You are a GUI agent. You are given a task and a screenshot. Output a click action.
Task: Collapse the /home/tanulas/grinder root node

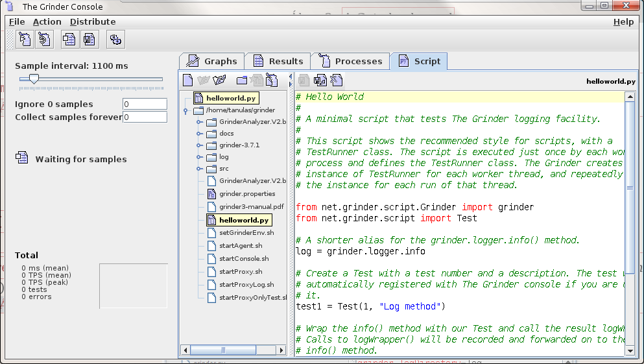click(x=185, y=110)
